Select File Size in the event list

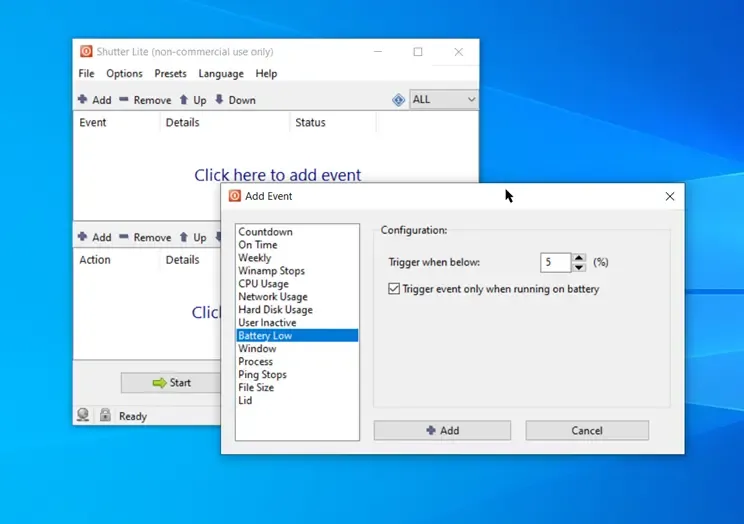(x=297, y=387)
